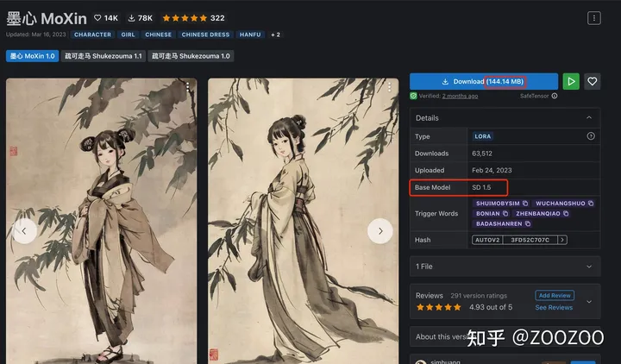Show next image with right arrow
This screenshot has height=364, width=621.
tap(380, 231)
